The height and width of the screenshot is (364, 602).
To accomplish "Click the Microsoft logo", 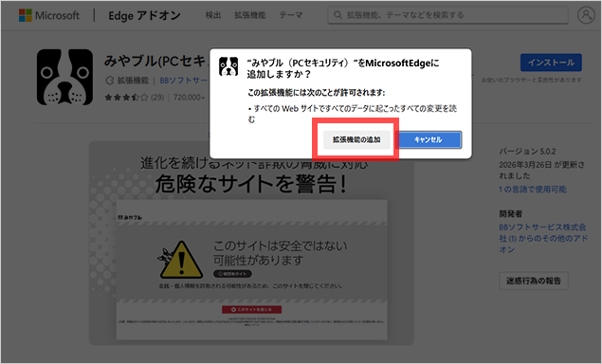I will pos(49,15).
